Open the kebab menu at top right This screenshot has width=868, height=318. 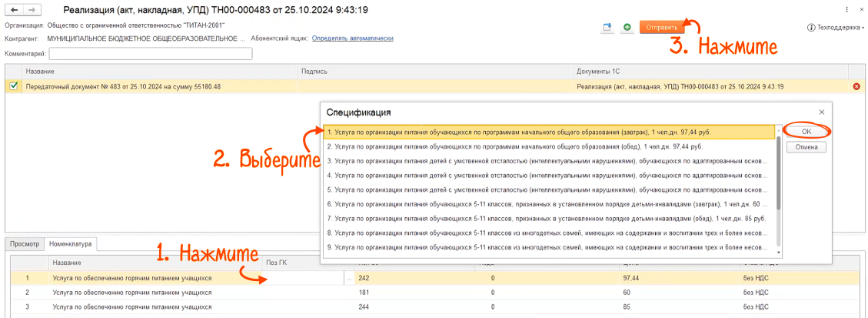coord(846,9)
